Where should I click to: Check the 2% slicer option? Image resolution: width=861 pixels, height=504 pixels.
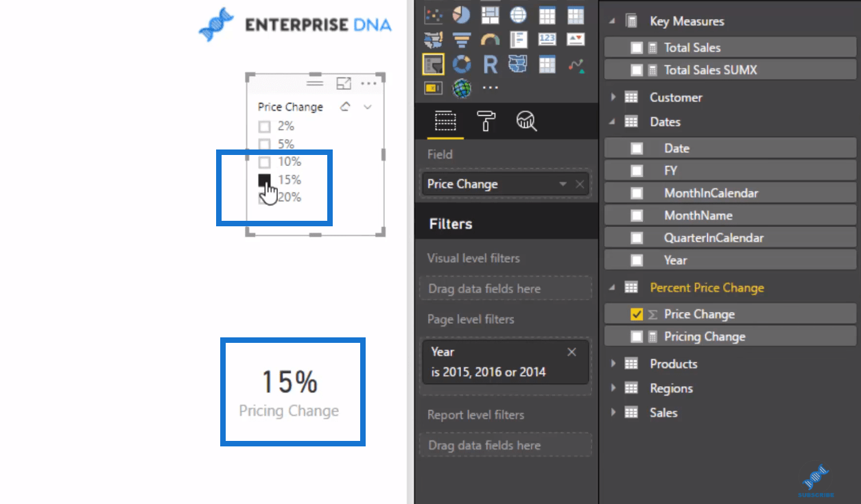tap(264, 127)
